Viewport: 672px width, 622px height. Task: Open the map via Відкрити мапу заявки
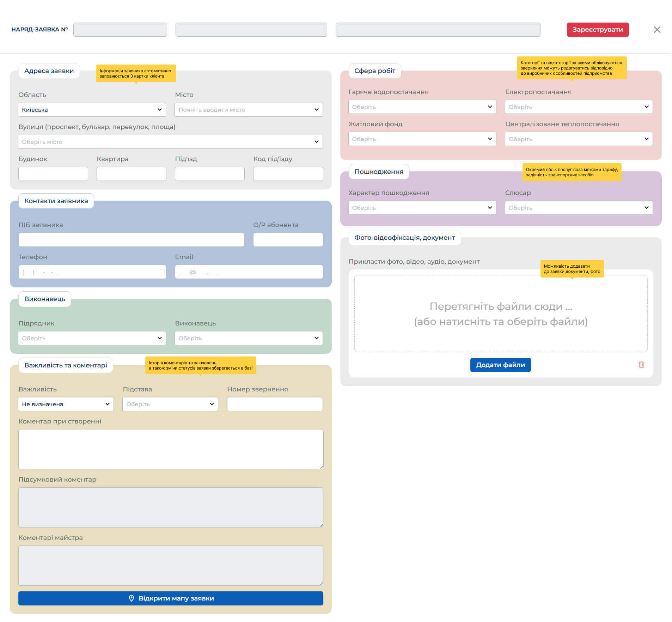point(171,598)
